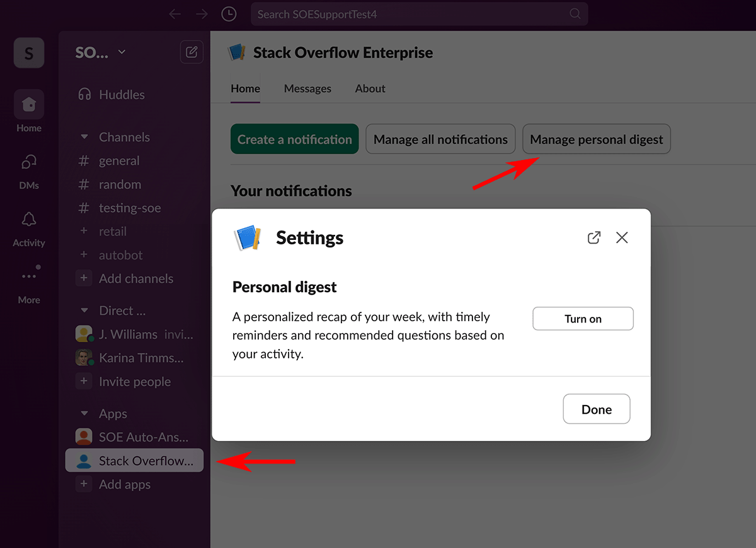Click the compose new message icon
Screen dimensions: 756x548
click(x=192, y=52)
